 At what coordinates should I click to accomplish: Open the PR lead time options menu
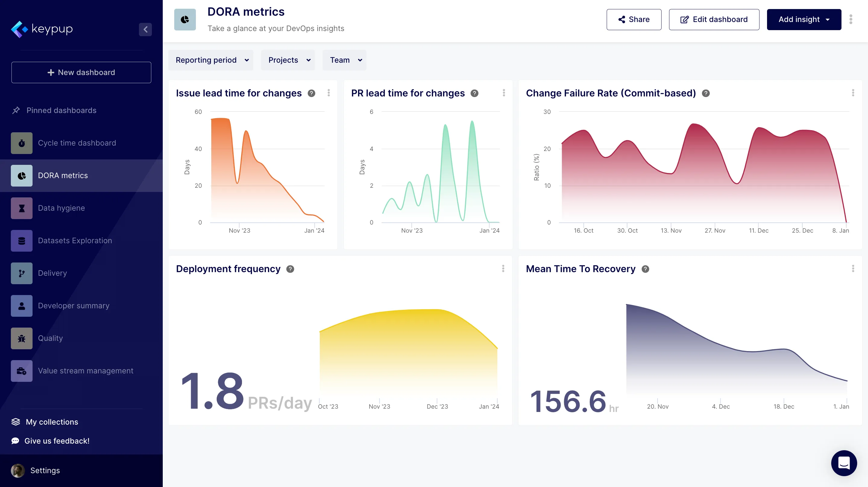click(x=504, y=93)
